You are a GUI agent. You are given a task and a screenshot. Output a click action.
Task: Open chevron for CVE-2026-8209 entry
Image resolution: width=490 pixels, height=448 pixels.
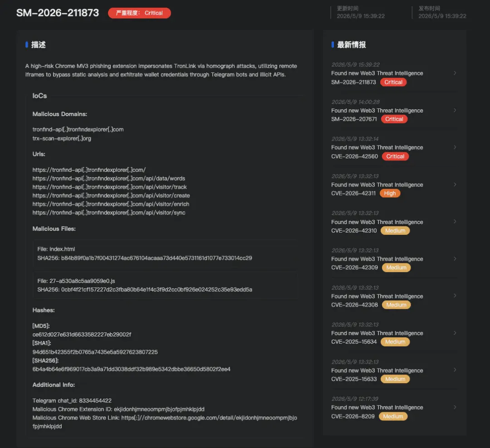click(455, 407)
